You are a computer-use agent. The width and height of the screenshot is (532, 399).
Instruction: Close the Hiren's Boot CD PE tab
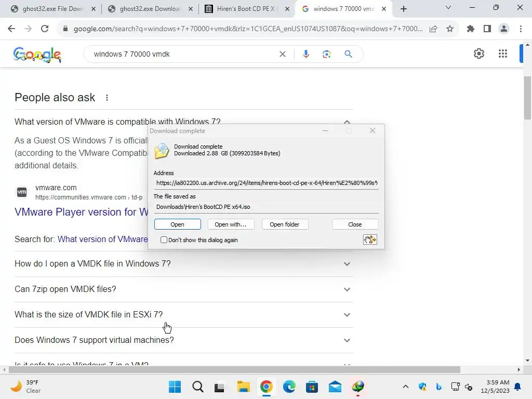pos(287,9)
